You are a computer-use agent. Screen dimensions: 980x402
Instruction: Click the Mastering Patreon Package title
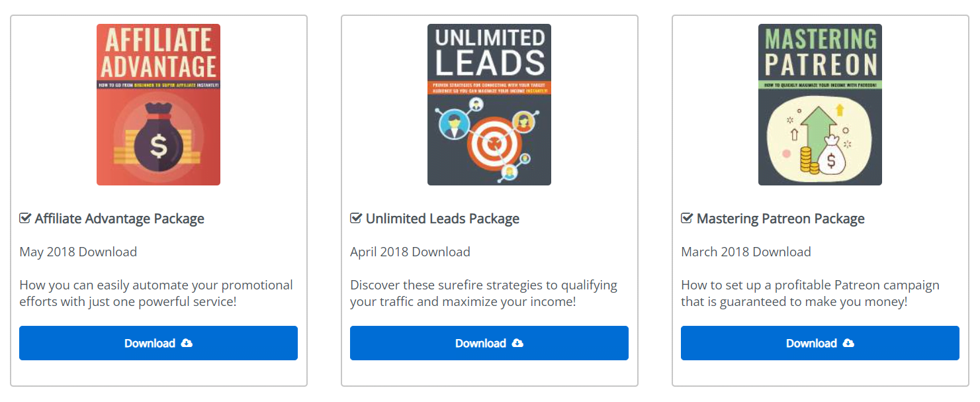pyautogui.click(x=780, y=219)
